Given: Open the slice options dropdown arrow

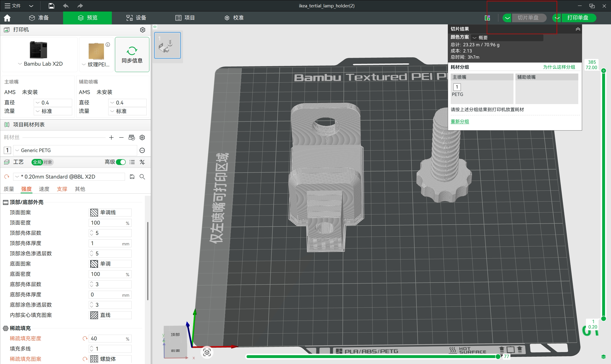Looking at the screenshot, I should click(507, 18).
